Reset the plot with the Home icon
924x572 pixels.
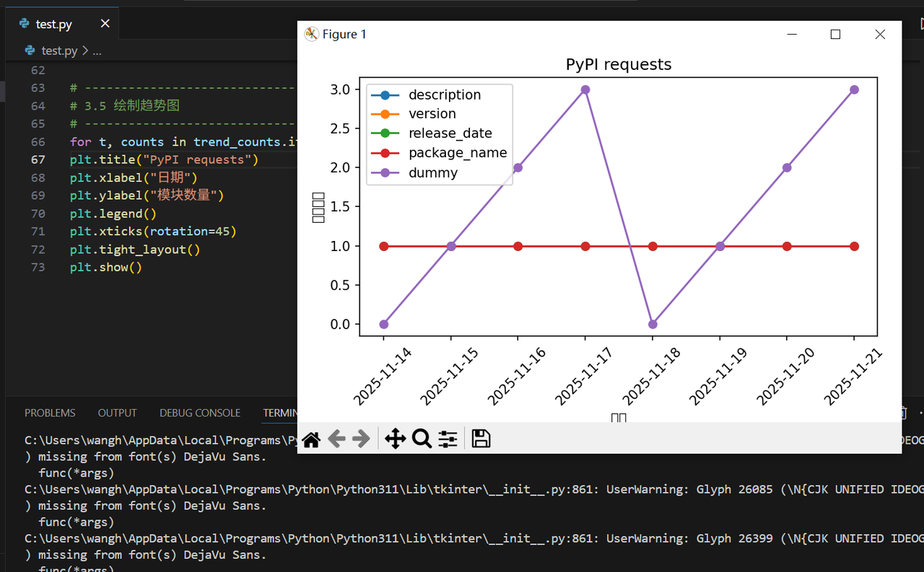[x=311, y=439]
